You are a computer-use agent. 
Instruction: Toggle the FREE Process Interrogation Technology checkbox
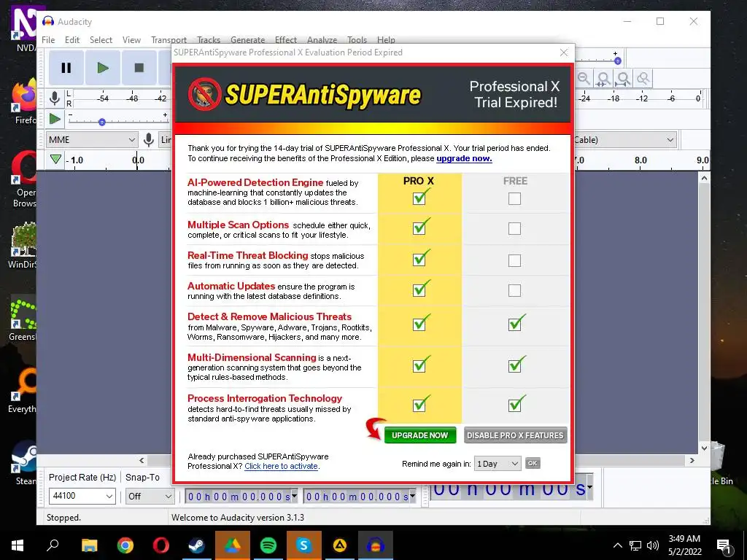pyautogui.click(x=514, y=405)
